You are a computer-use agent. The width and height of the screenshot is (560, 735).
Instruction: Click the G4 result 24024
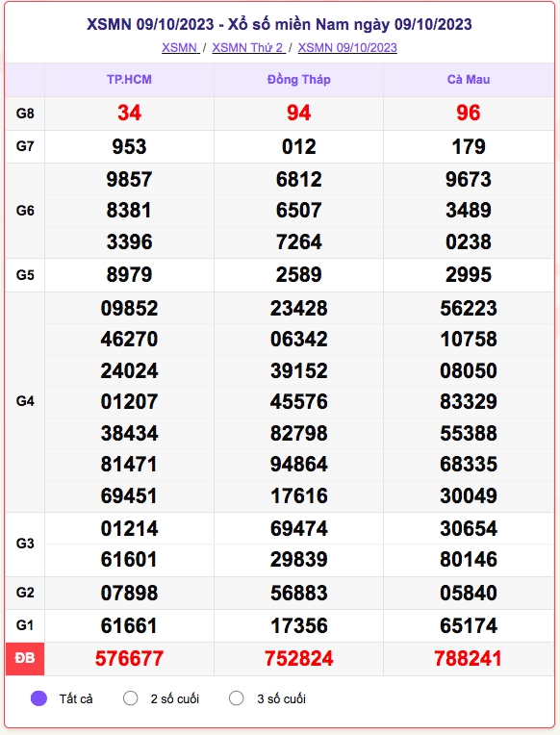point(130,370)
